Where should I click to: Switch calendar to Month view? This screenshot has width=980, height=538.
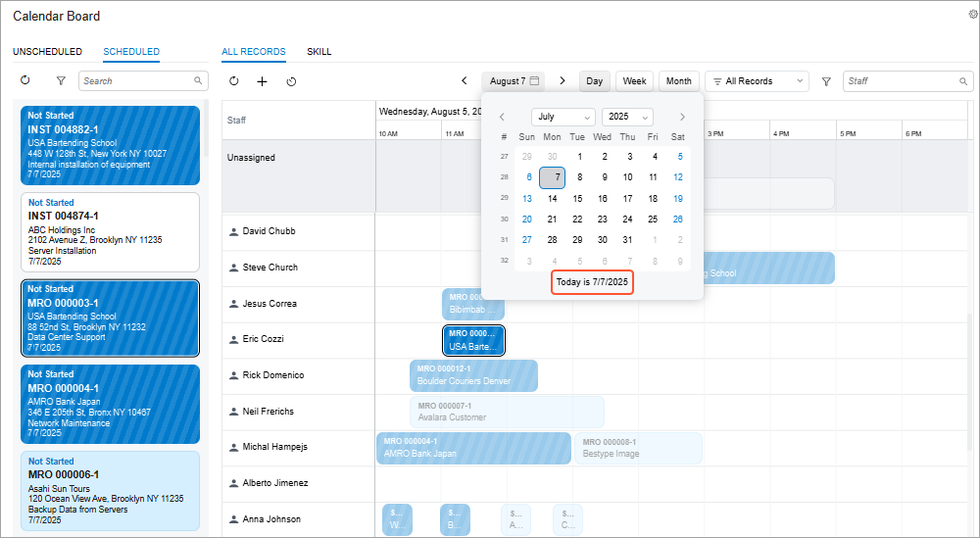click(679, 81)
